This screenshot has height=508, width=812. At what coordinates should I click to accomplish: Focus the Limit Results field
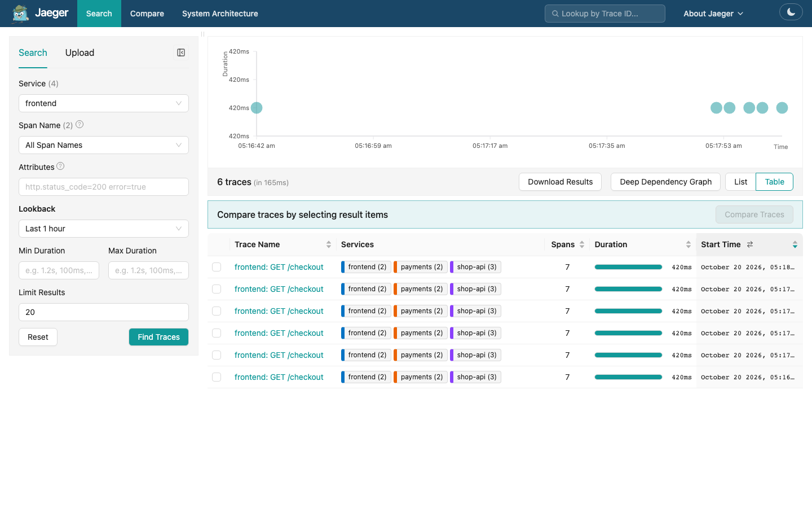point(104,312)
